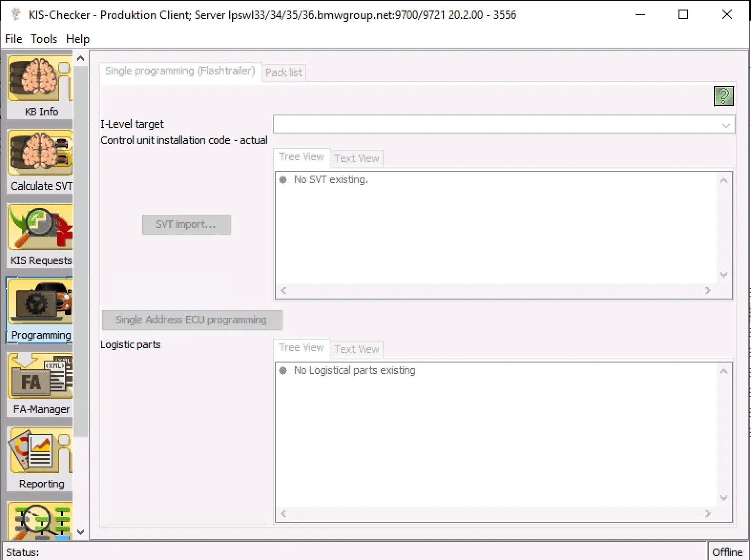751x560 pixels.
Task: Click SVT panel scroll left arrow
Action: pos(283,290)
